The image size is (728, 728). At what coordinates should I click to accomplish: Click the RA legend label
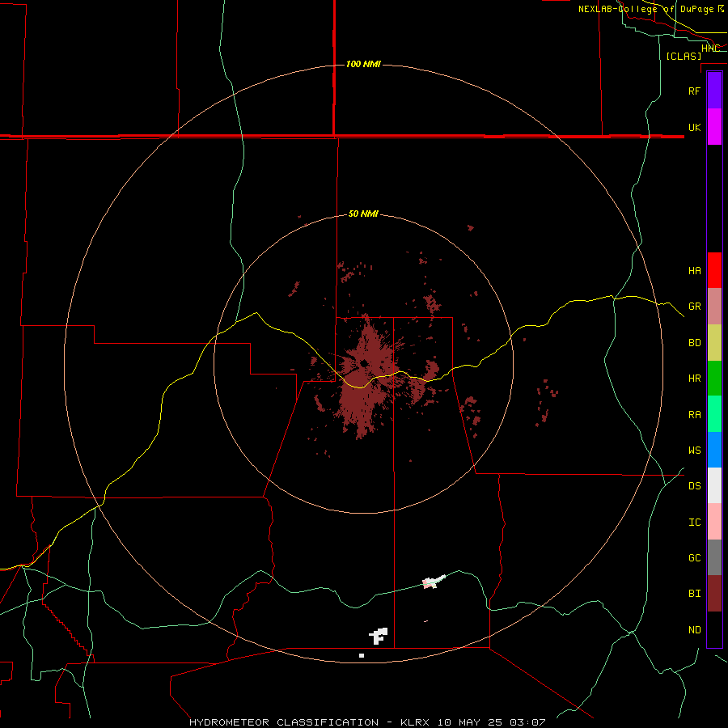click(x=694, y=415)
